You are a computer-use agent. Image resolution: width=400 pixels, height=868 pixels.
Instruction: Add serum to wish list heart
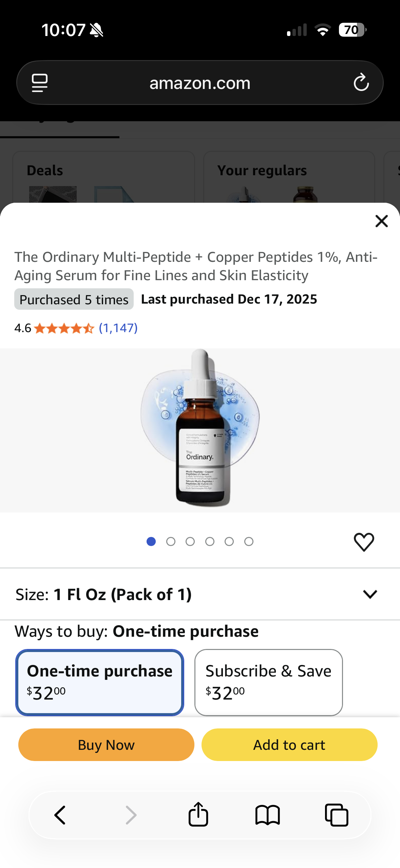click(364, 542)
